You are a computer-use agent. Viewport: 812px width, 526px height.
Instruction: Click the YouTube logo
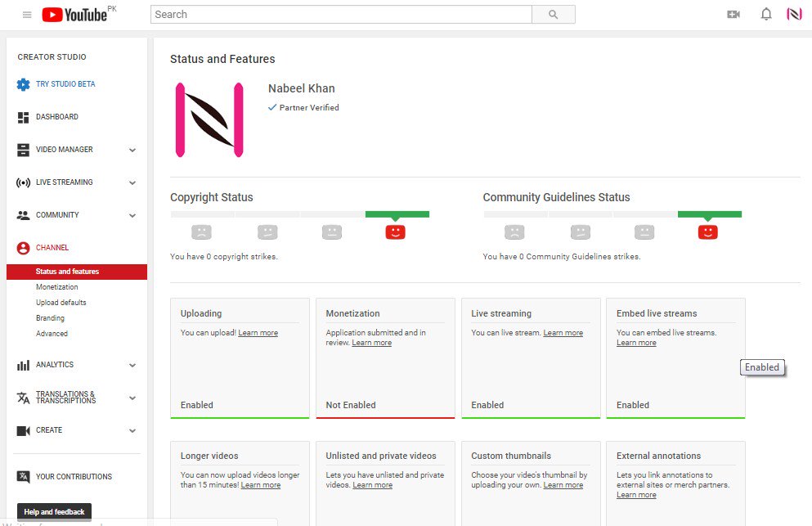tap(74, 15)
